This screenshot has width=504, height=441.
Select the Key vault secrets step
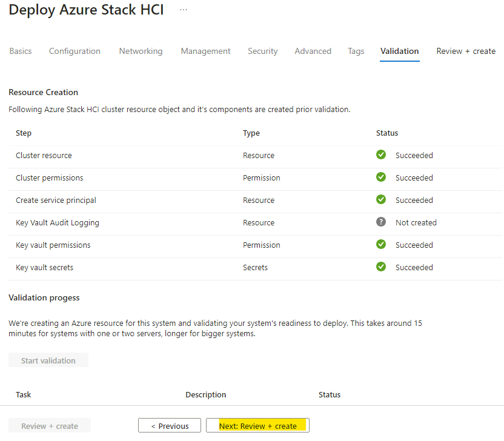(x=44, y=267)
